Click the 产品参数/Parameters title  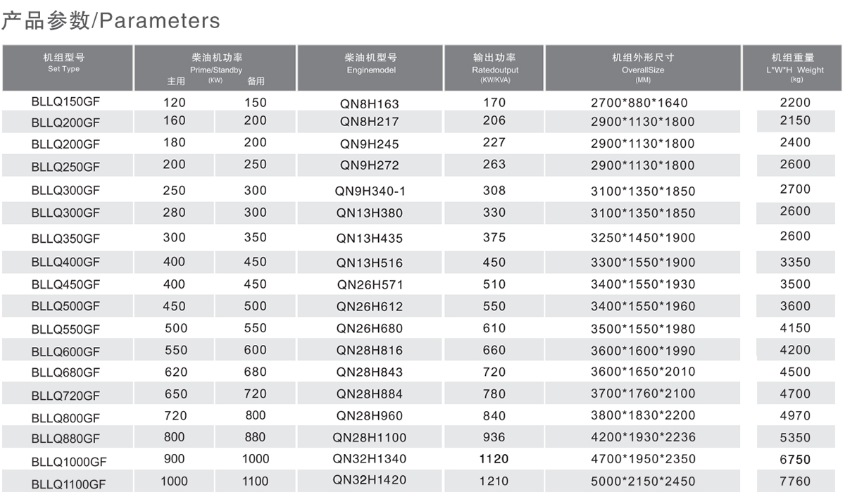click(111, 21)
